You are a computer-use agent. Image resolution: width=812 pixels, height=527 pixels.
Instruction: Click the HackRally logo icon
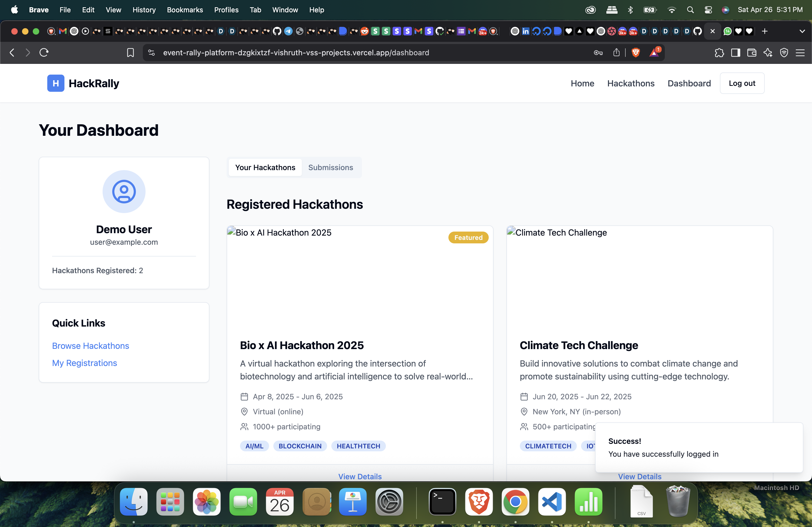pyautogui.click(x=56, y=83)
